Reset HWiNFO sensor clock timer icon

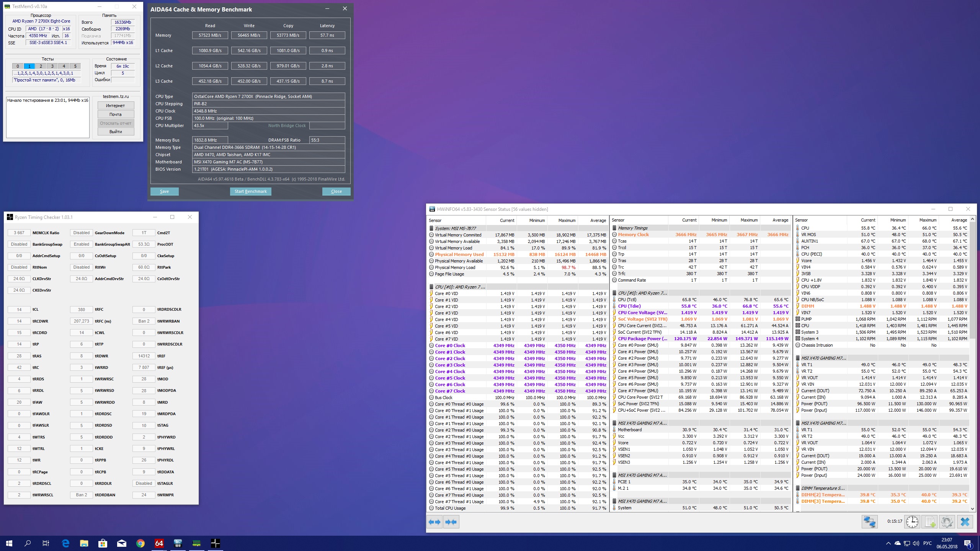912,522
